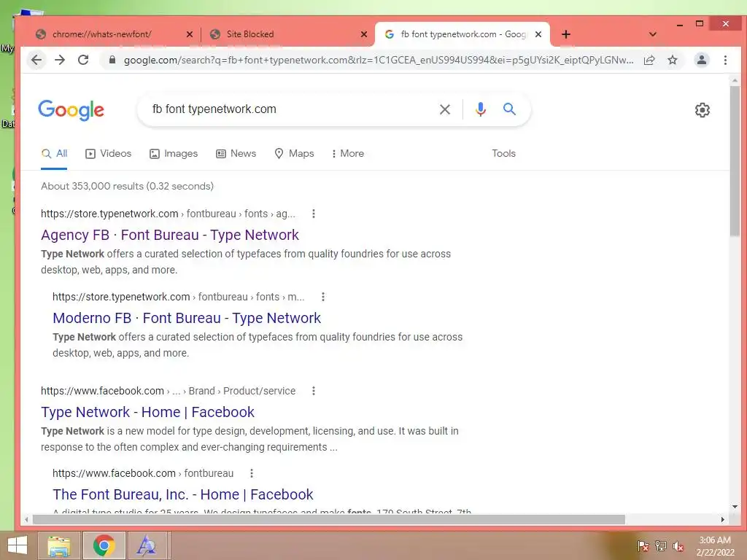747x560 pixels.
Task: Click scroll up arrow on vertical scrollbar
Action: (x=735, y=81)
